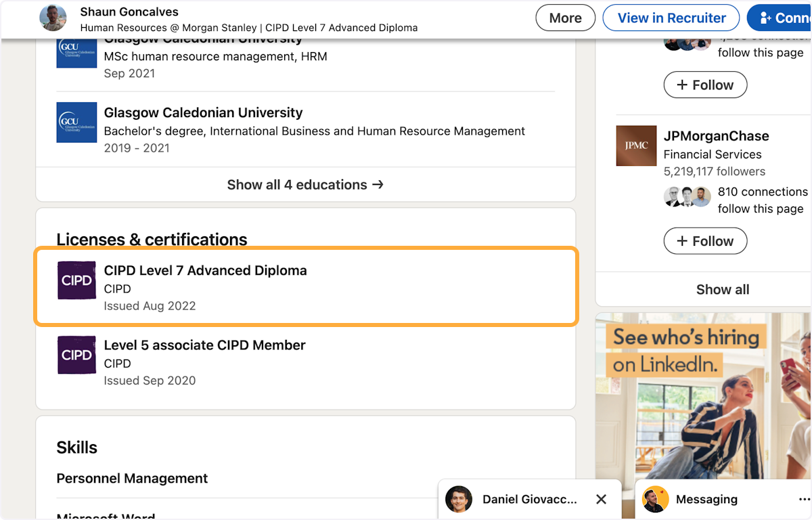Show all 4 educations
The width and height of the screenshot is (812, 520).
[x=305, y=185]
